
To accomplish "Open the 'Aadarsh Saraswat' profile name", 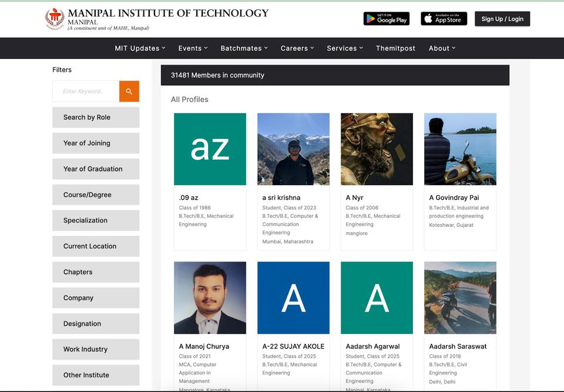I will coord(458,346).
